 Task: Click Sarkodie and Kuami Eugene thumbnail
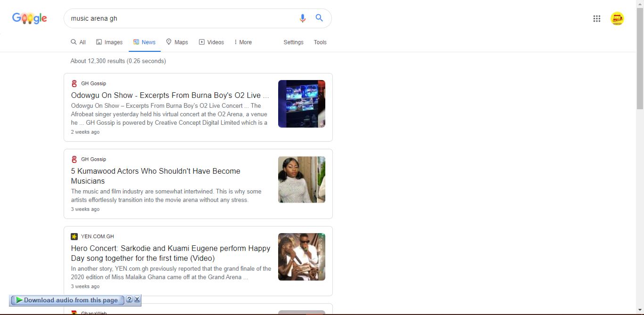(x=302, y=257)
